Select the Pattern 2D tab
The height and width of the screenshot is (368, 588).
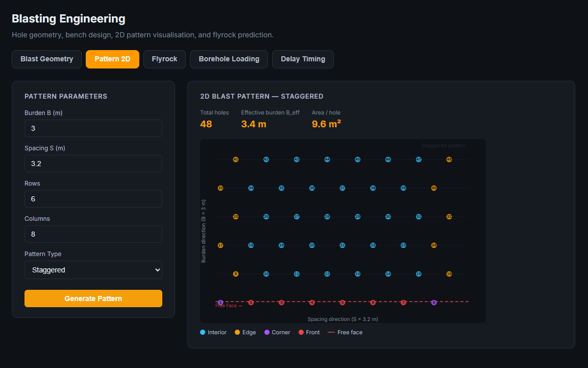pyautogui.click(x=112, y=59)
